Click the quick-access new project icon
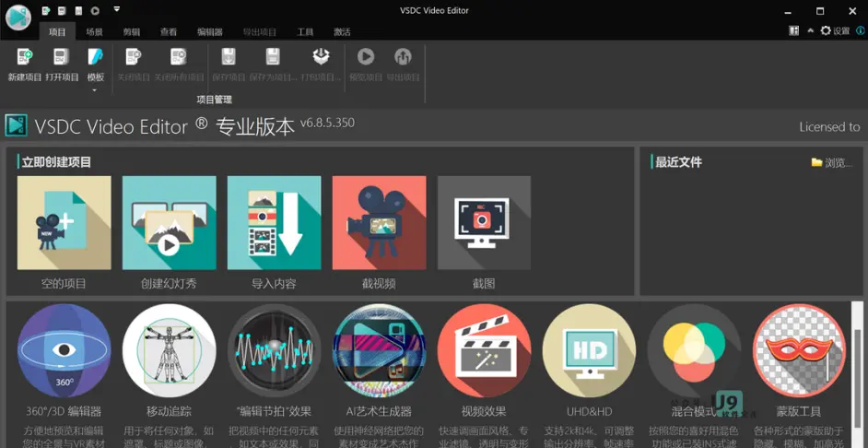Viewport: 868px width, 448px height. (47, 10)
